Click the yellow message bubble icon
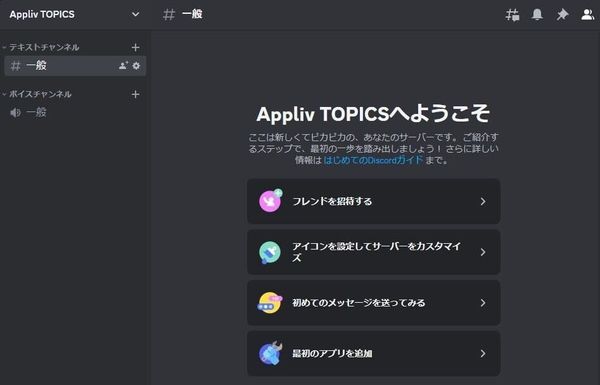Viewport: 600px width, 385px height. pyautogui.click(x=270, y=303)
